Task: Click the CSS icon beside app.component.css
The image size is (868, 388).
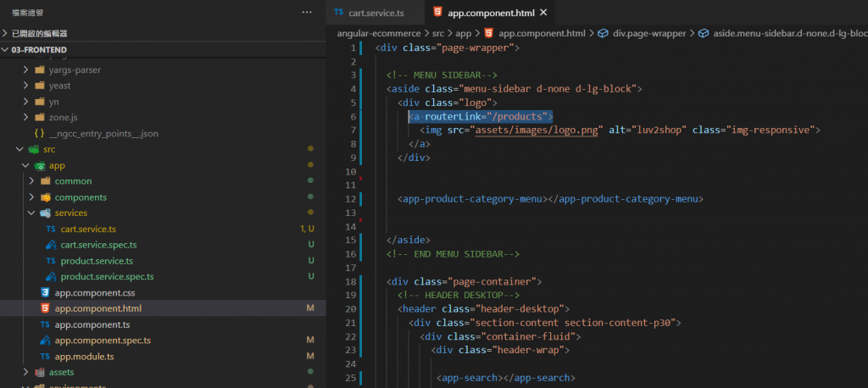Action: pos(45,292)
